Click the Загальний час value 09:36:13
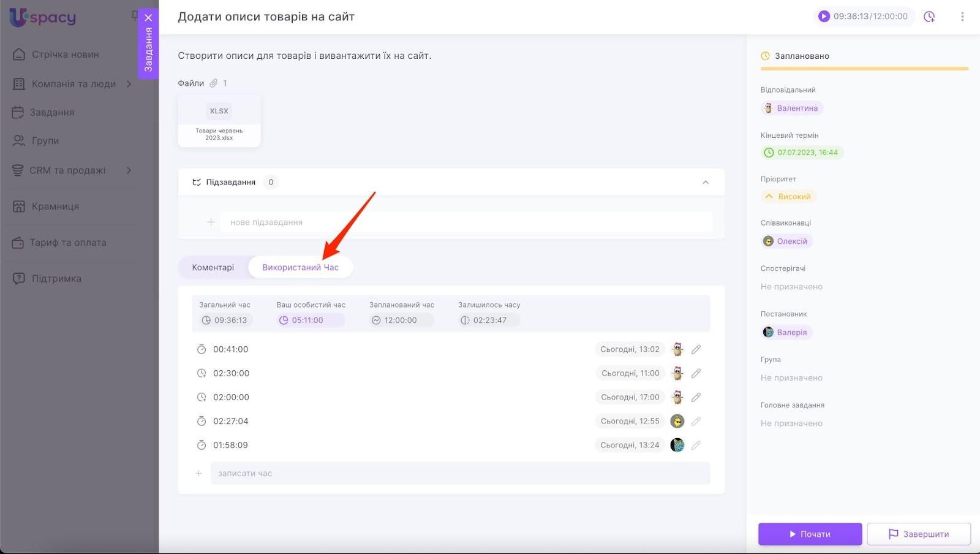The image size is (980, 554). coord(225,321)
